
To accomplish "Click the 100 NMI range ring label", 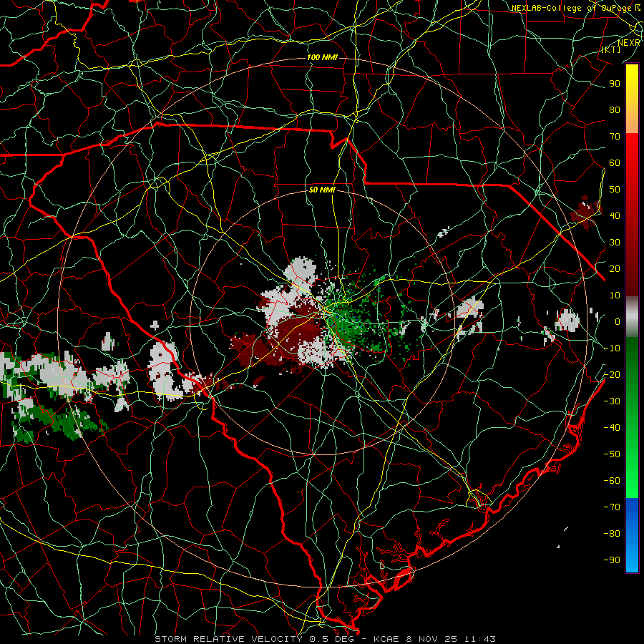I will pos(322,57).
